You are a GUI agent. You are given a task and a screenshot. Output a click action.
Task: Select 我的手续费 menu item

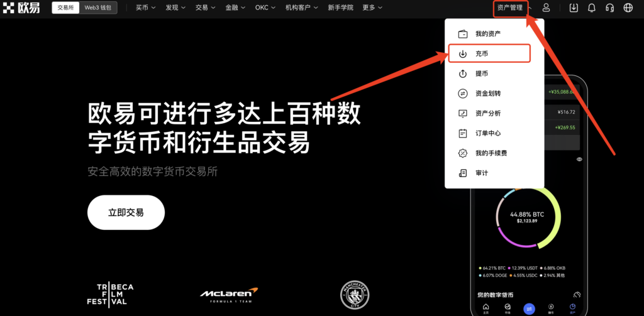click(x=494, y=153)
